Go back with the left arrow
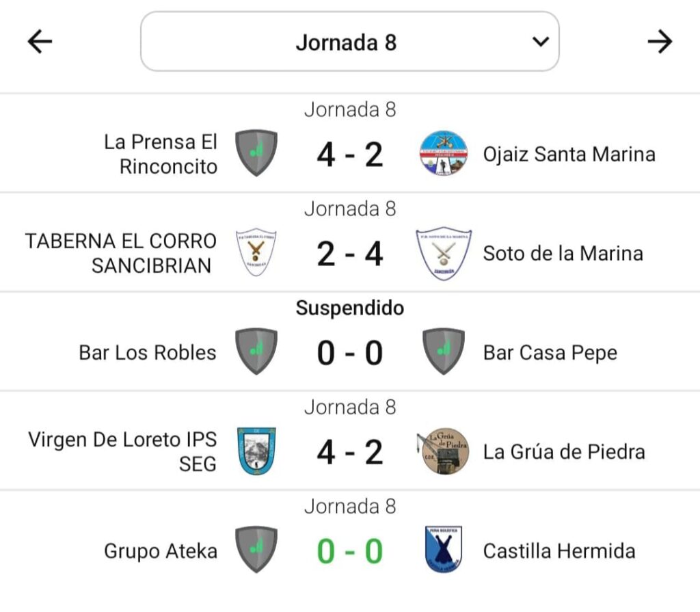700x612 pixels. [x=40, y=42]
